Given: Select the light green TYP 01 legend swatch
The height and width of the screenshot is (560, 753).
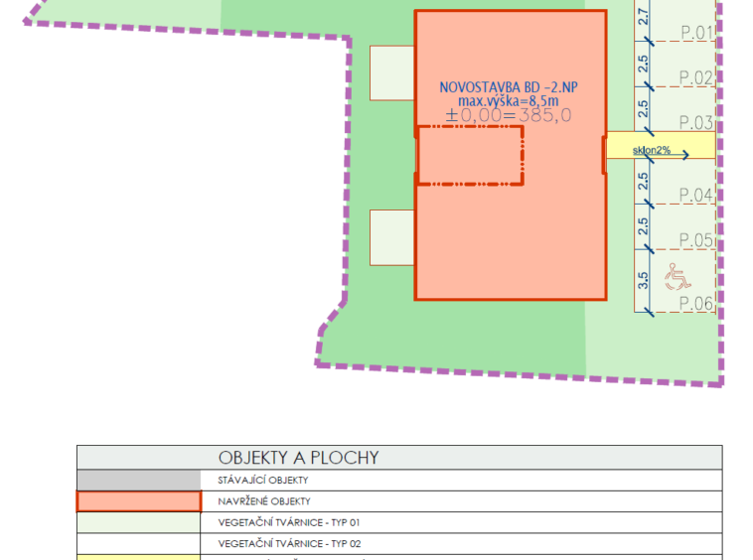Looking at the screenshot, I should coord(139,522).
